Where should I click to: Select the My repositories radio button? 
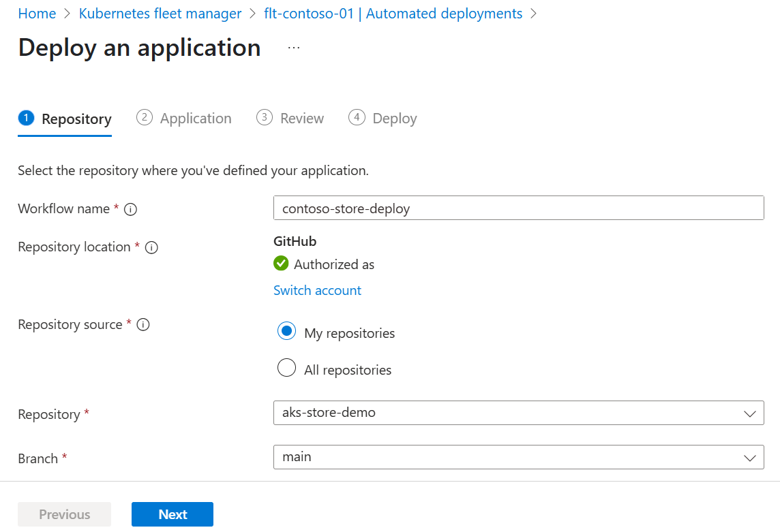click(x=286, y=332)
